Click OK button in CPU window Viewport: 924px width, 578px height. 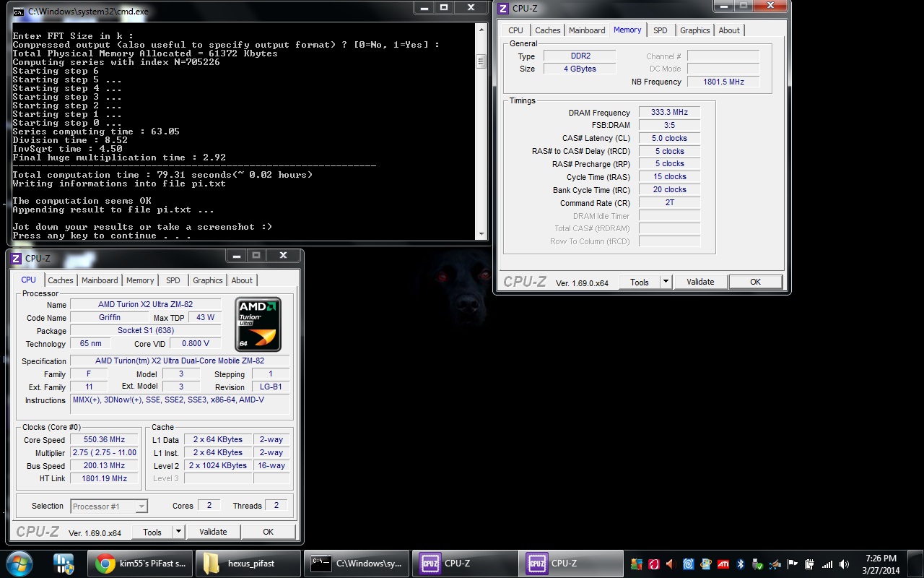(x=268, y=532)
